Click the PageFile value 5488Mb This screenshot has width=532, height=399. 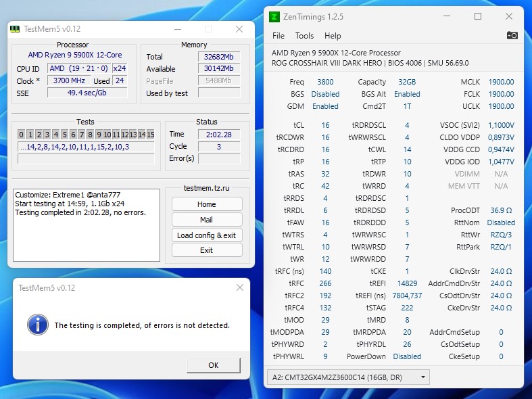(x=219, y=80)
